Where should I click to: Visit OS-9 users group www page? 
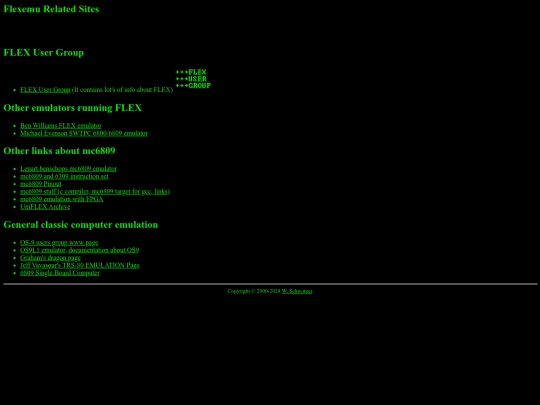point(59,243)
